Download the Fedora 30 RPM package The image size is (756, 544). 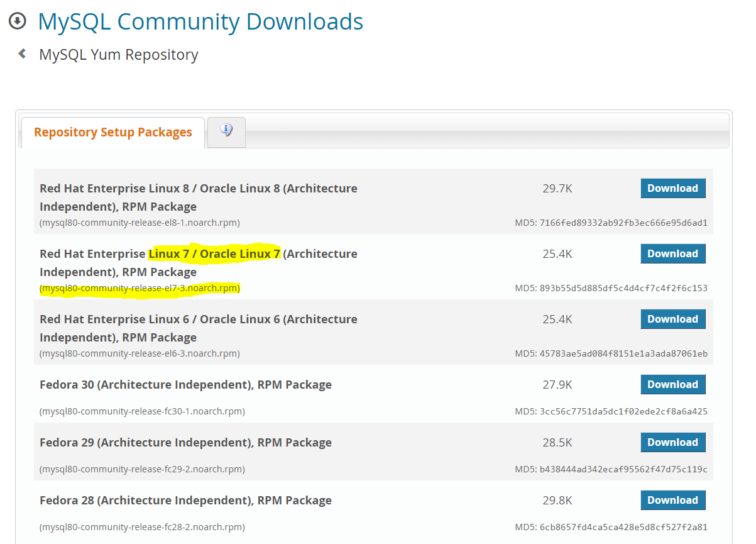[673, 384]
